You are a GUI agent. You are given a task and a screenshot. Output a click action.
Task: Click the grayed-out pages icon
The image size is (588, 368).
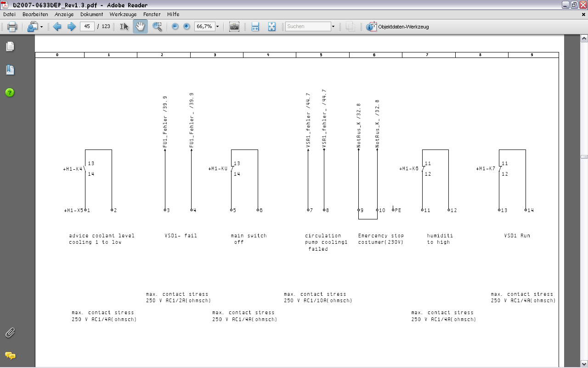pos(350,27)
